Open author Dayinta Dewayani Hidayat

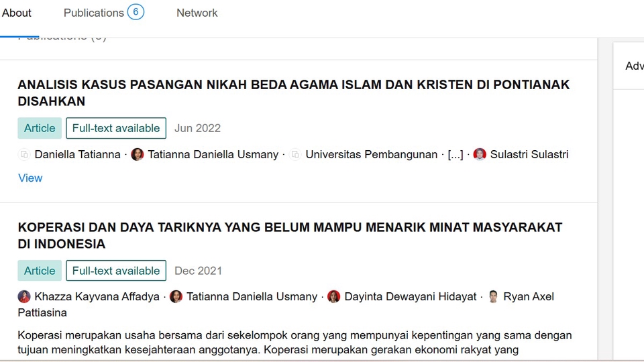(x=411, y=296)
